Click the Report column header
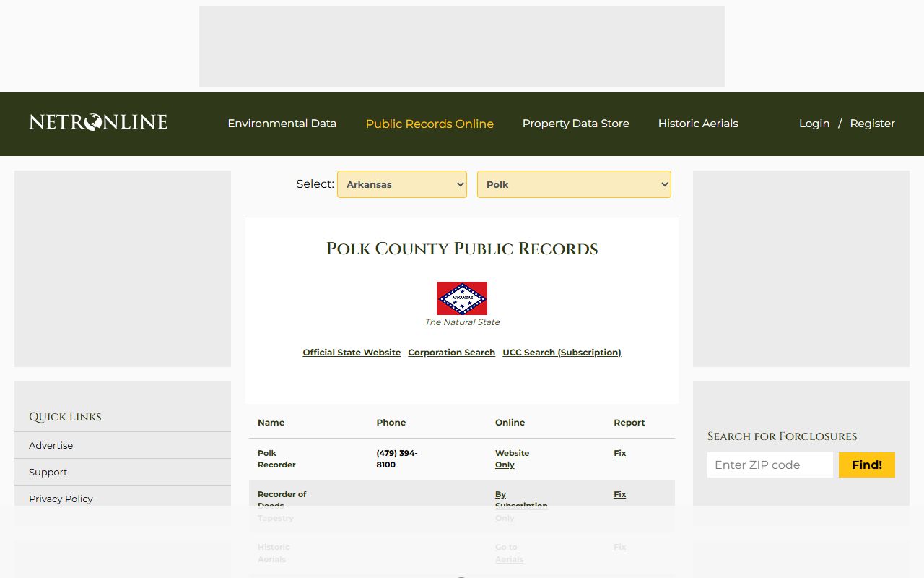Screen dimensions: 924x578 pos(629,423)
